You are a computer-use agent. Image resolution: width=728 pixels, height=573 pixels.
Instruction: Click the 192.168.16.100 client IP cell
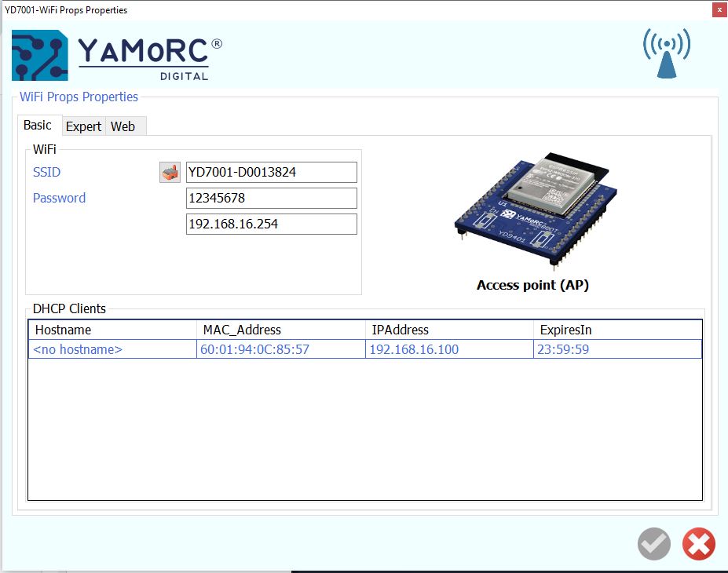pyautogui.click(x=415, y=349)
